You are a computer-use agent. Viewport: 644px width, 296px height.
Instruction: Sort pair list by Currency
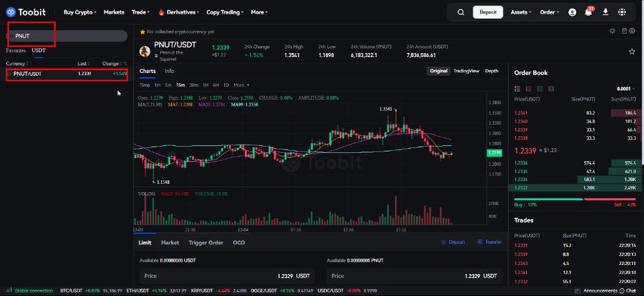[17, 64]
